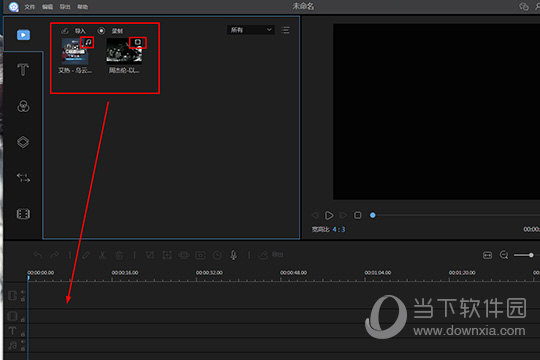Screen dimensions: 540x360
Task: Toggle lock on the video track
Action: (x=23, y=299)
